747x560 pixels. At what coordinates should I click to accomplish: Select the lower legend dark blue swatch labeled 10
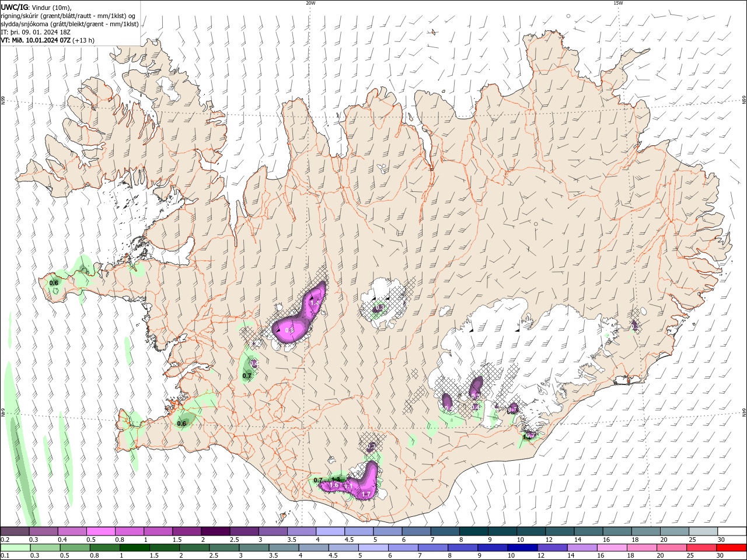pos(523,548)
